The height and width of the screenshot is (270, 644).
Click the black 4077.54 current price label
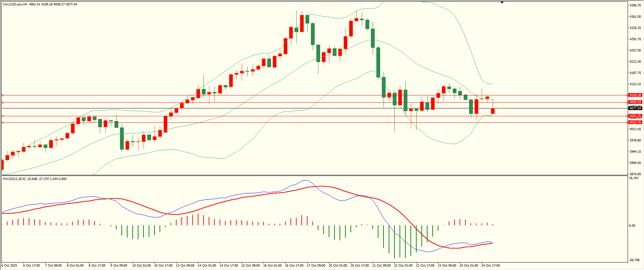click(x=635, y=108)
